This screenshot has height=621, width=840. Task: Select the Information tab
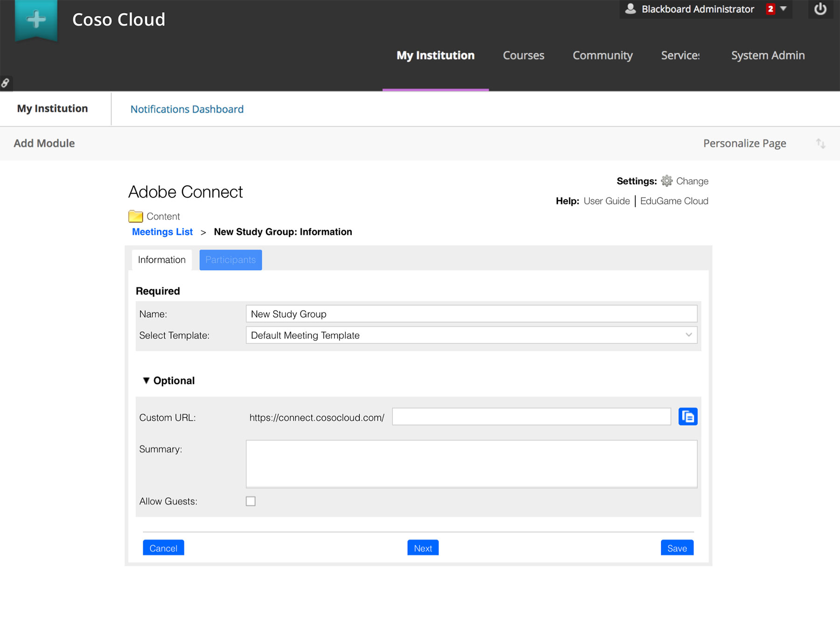click(162, 260)
